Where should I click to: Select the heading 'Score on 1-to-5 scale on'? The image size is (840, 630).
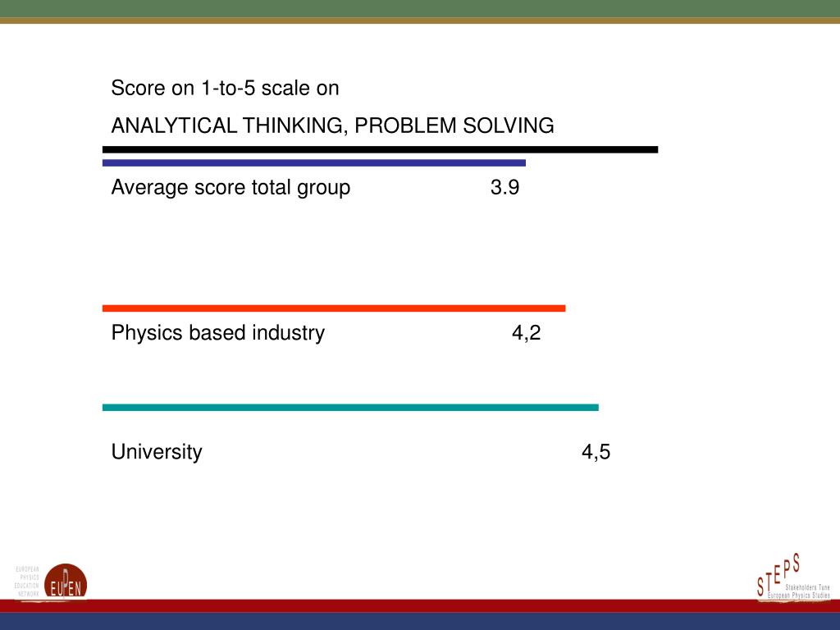point(225,88)
